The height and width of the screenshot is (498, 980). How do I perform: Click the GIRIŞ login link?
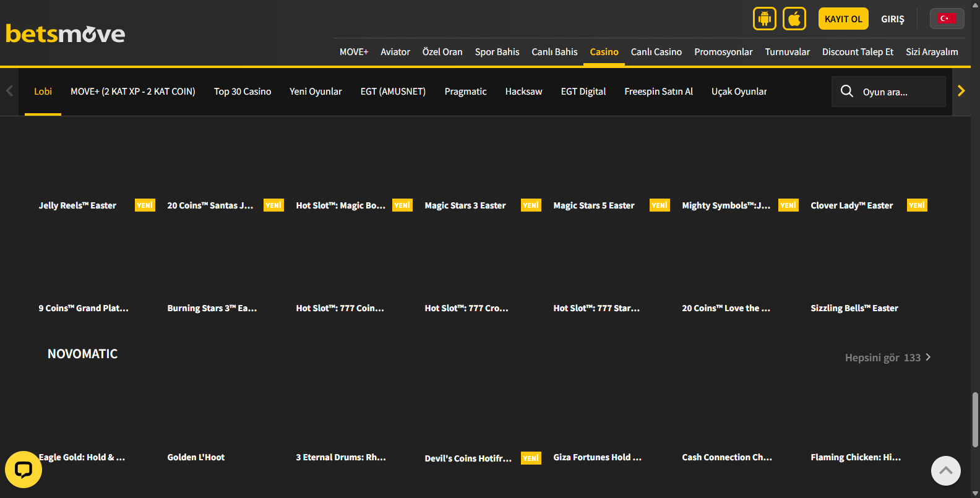(x=892, y=19)
